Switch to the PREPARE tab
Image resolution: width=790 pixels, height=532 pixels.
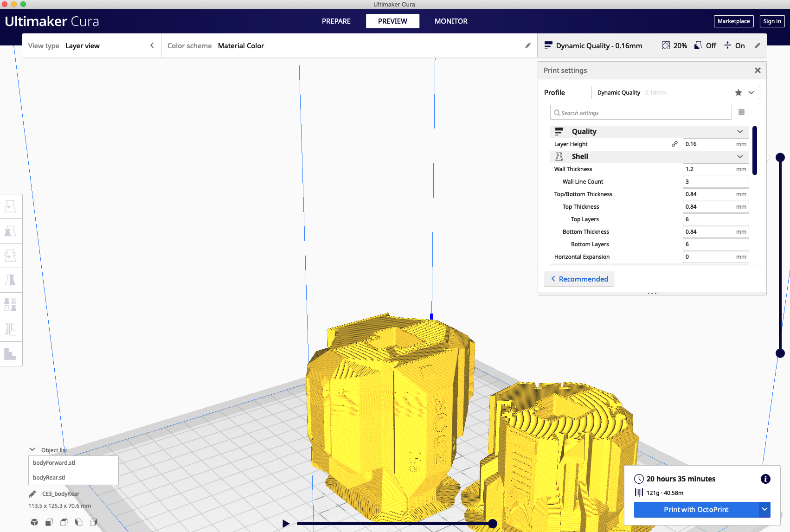point(336,21)
